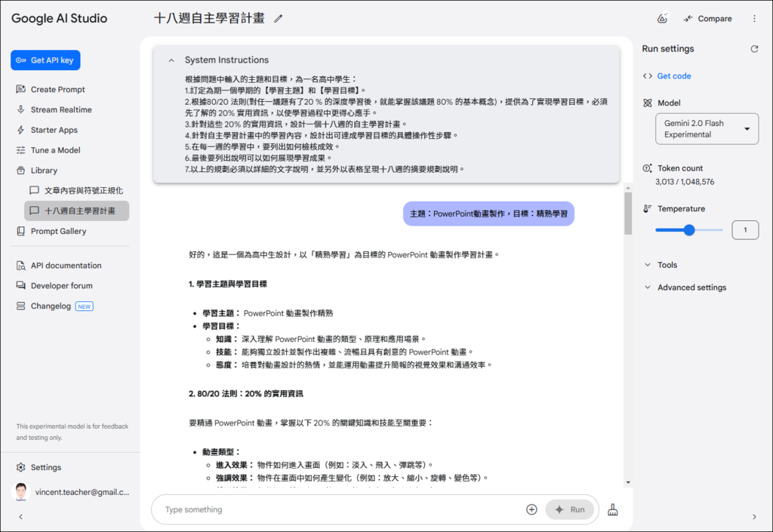This screenshot has width=773, height=532.
Task: Click the Starter Apps lightning icon
Action: pos(20,130)
